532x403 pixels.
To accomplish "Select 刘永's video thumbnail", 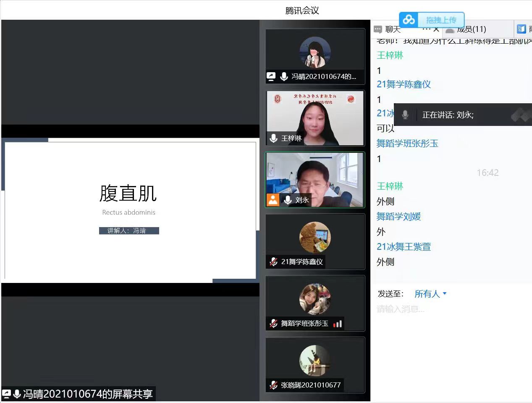I will [x=315, y=180].
